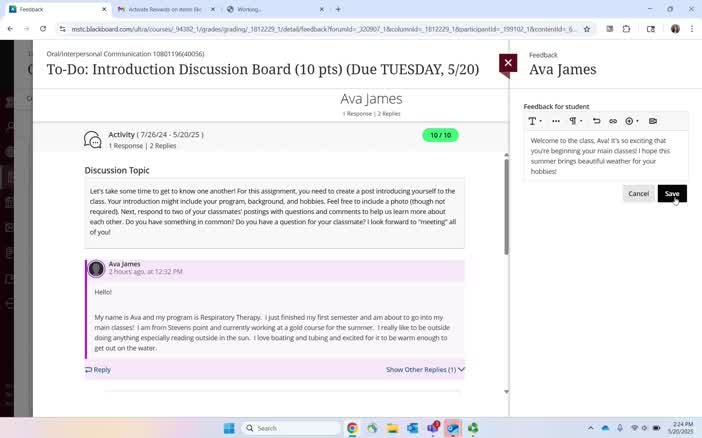Screen dimensions: 702x438
Task: Switch to the Feedback browser tab
Action: pos(58,9)
